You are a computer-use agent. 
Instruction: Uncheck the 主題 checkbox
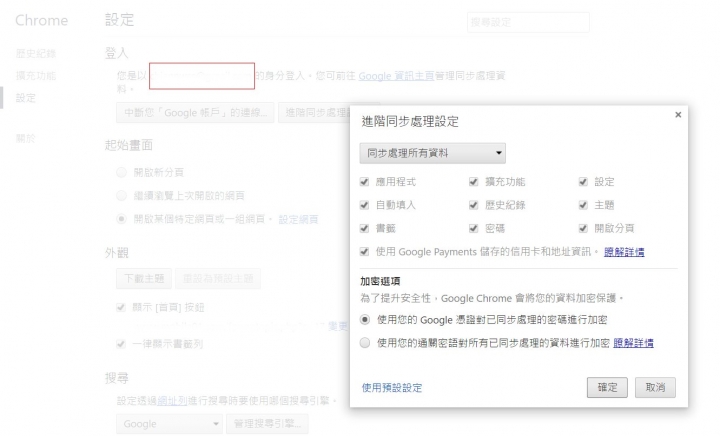(x=583, y=205)
